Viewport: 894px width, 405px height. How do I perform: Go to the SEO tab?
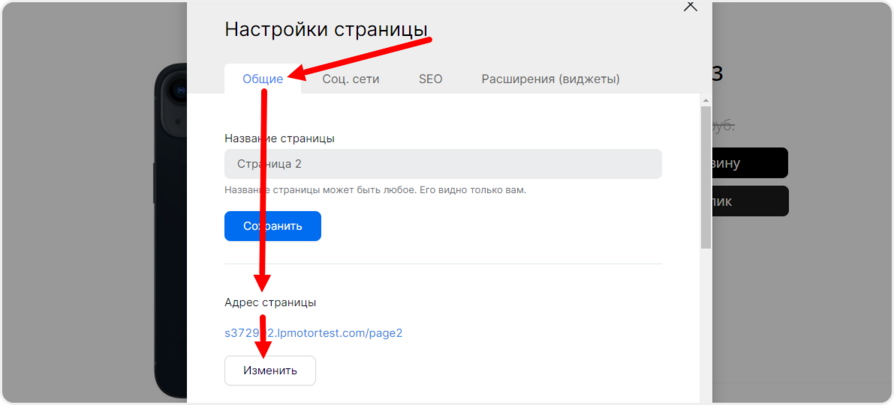[x=430, y=79]
